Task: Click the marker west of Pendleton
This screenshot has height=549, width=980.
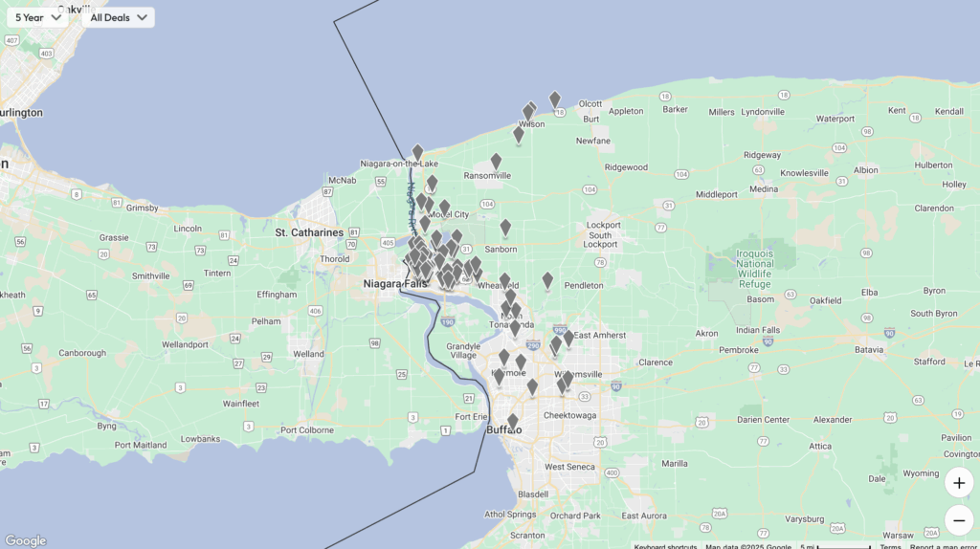Action: click(x=547, y=280)
